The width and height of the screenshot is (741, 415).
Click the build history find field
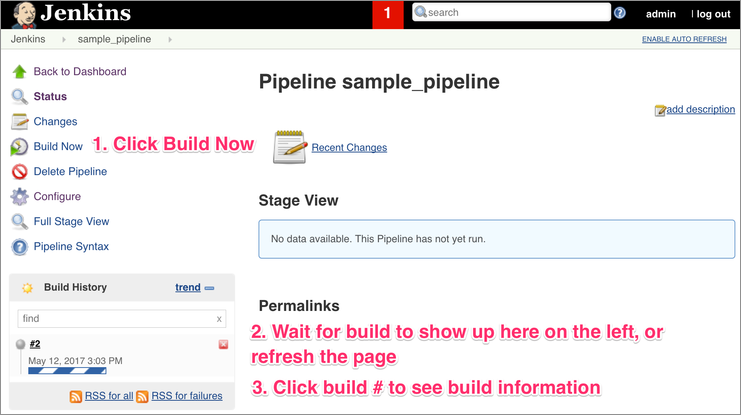pyautogui.click(x=122, y=319)
